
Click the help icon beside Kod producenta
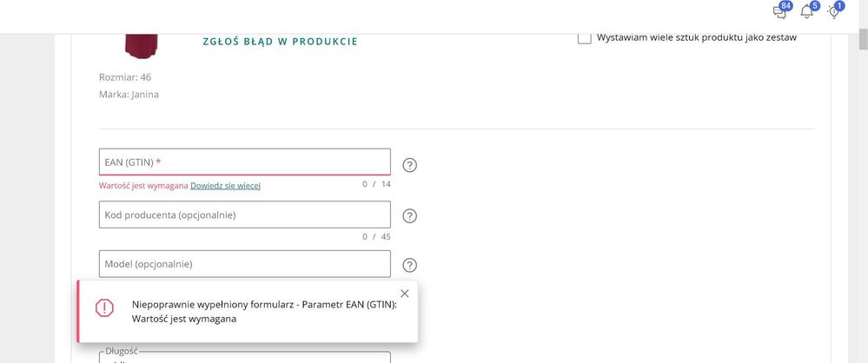click(410, 216)
